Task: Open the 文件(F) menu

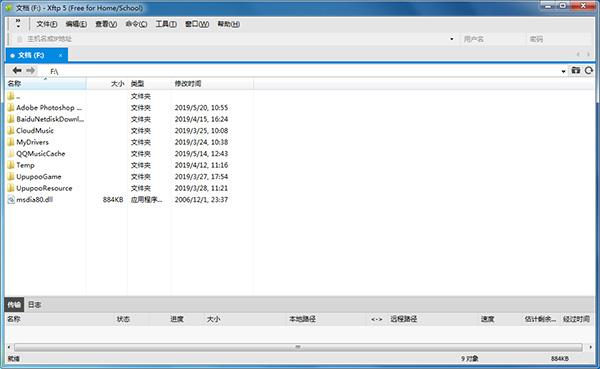Action: pyautogui.click(x=47, y=24)
